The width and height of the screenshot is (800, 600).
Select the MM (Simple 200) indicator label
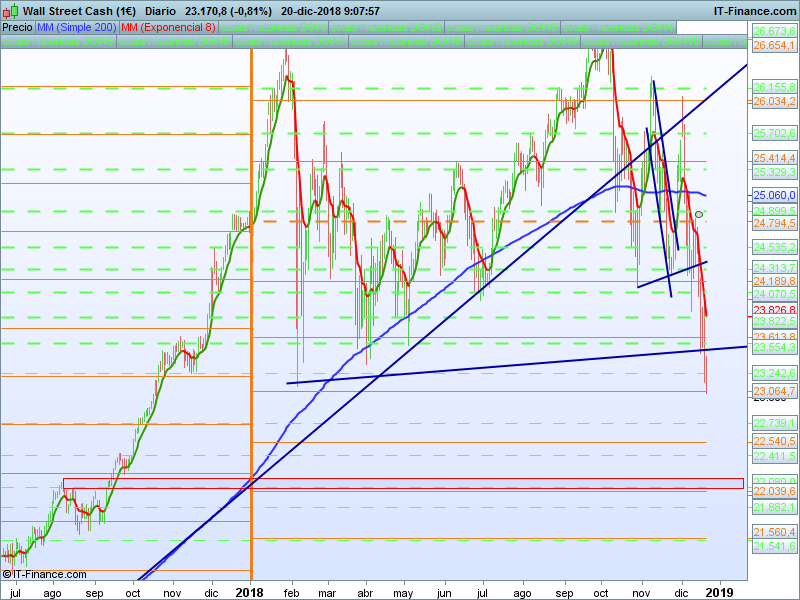pyautogui.click(x=77, y=27)
